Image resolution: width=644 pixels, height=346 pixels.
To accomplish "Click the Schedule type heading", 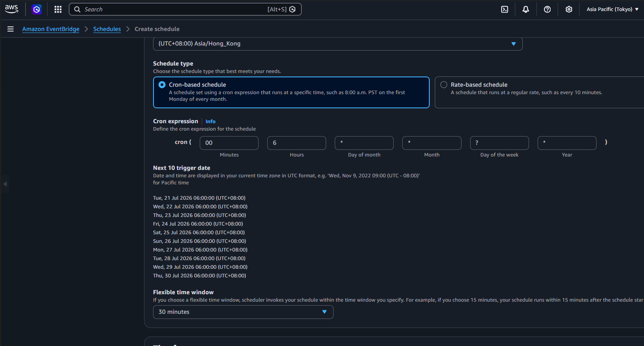I will [173, 64].
